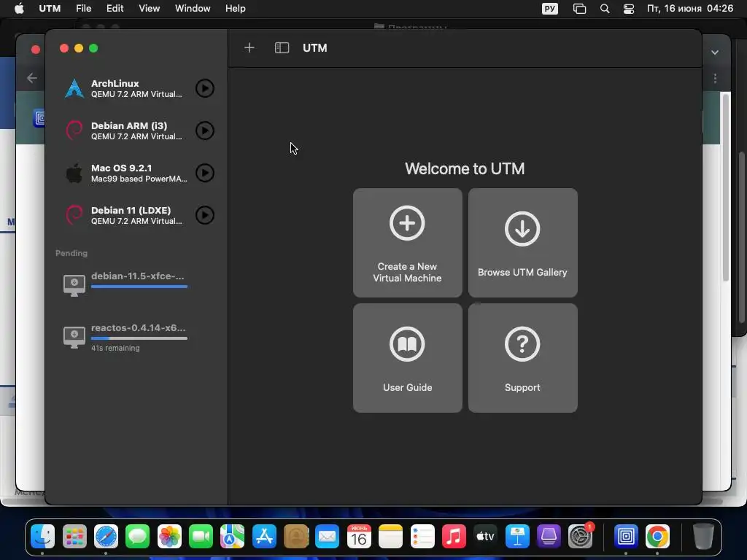Screen dimensions: 747x560
Task: Open Mail from the Dock
Action: pos(328,537)
